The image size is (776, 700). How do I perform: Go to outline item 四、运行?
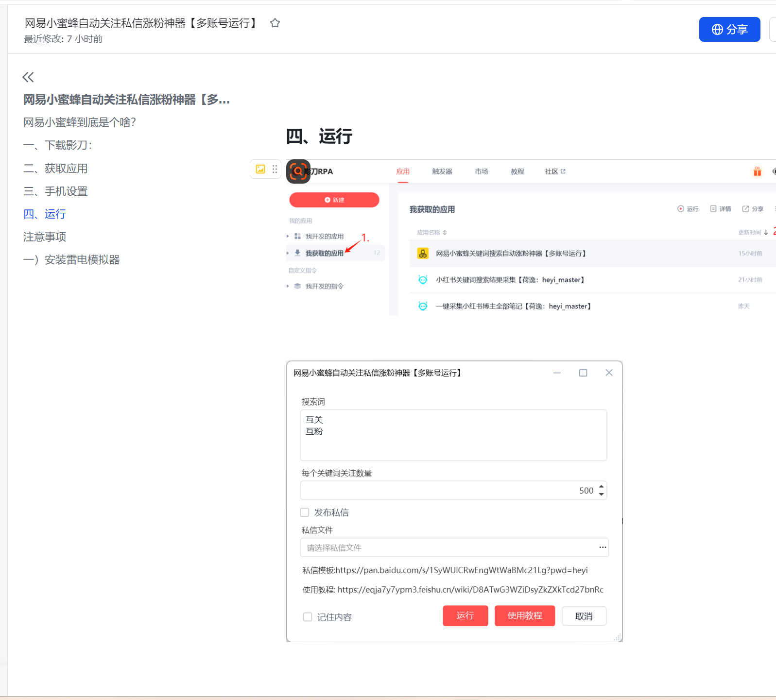pos(45,214)
